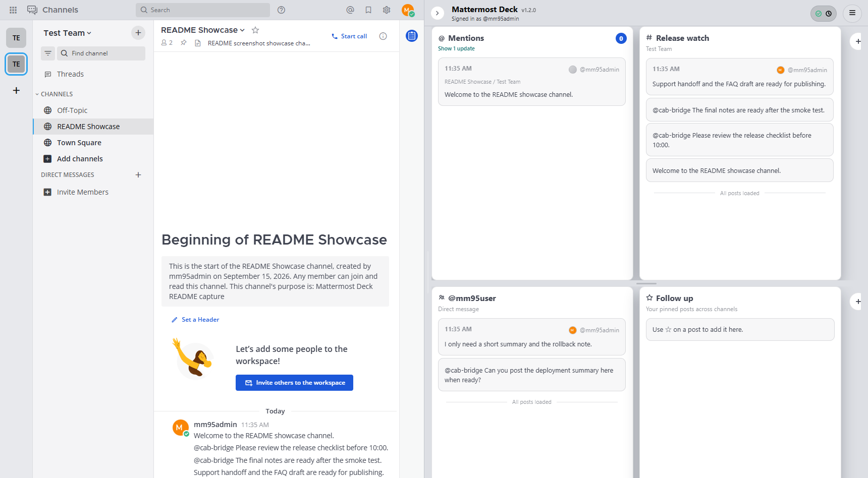Click @mm95admin author on Release watch card

click(x=807, y=70)
